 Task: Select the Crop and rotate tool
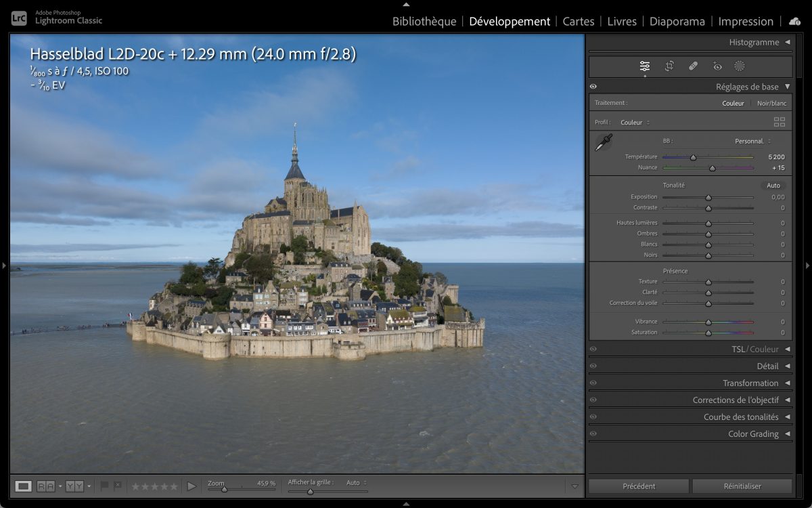[669, 66]
